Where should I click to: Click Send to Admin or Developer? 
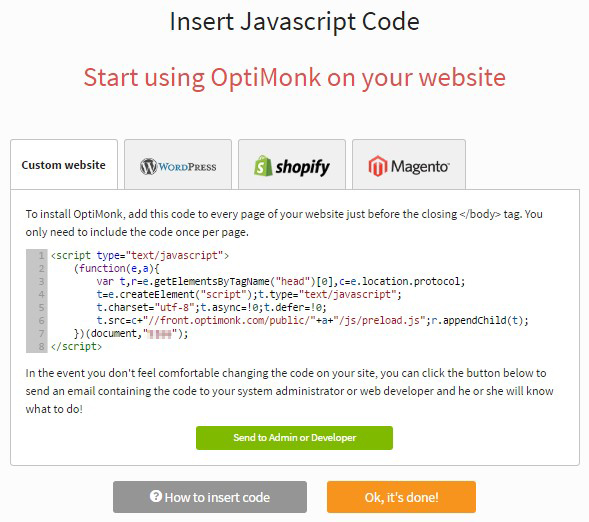294,438
